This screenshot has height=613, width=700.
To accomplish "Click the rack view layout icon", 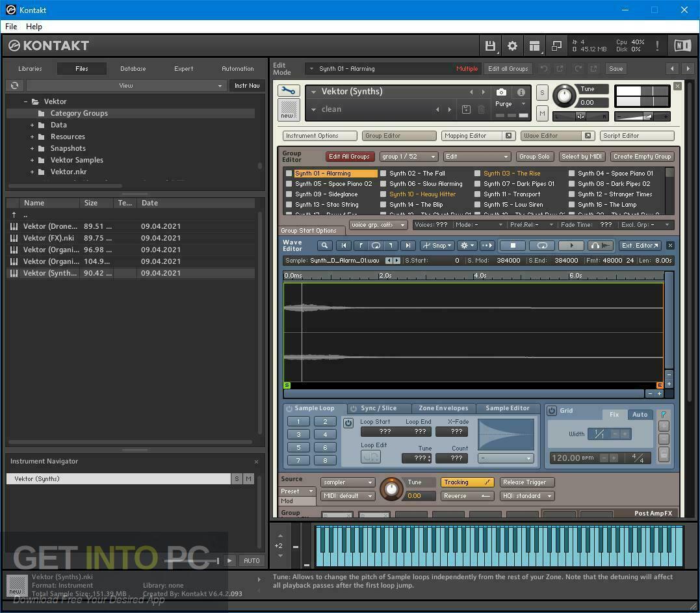I will pyautogui.click(x=534, y=46).
